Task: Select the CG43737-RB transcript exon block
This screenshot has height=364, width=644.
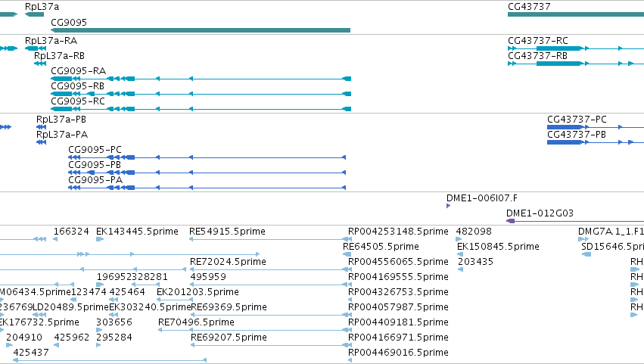Action: 559,64
